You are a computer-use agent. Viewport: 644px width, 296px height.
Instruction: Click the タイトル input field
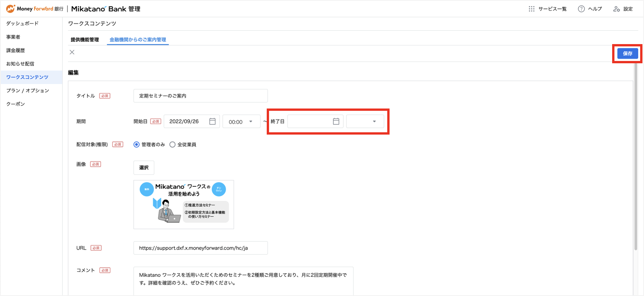(201, 96)
